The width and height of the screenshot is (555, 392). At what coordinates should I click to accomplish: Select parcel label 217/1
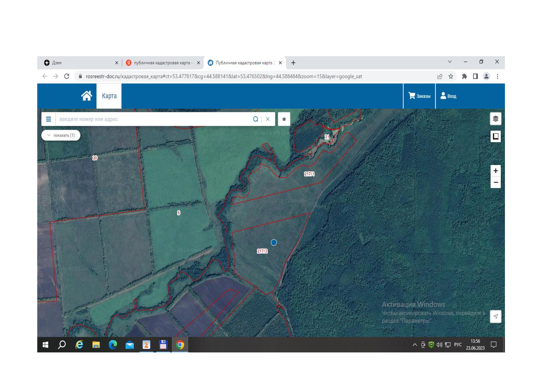click(309, 174)
